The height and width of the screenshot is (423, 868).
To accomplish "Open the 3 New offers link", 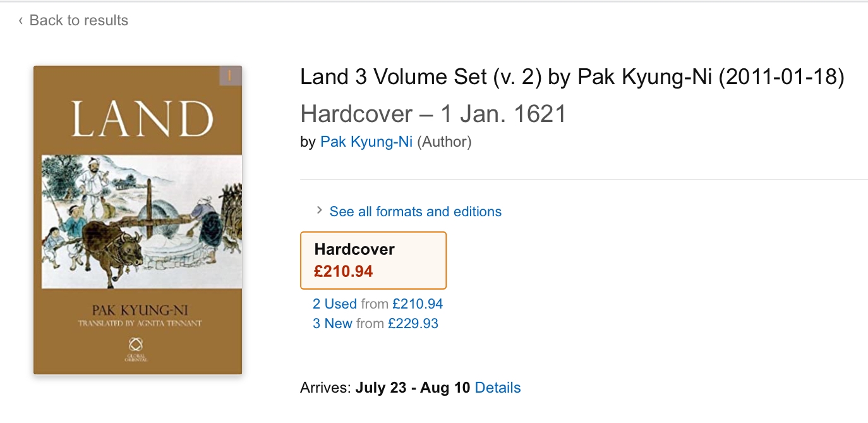I will tap(332, 324).
